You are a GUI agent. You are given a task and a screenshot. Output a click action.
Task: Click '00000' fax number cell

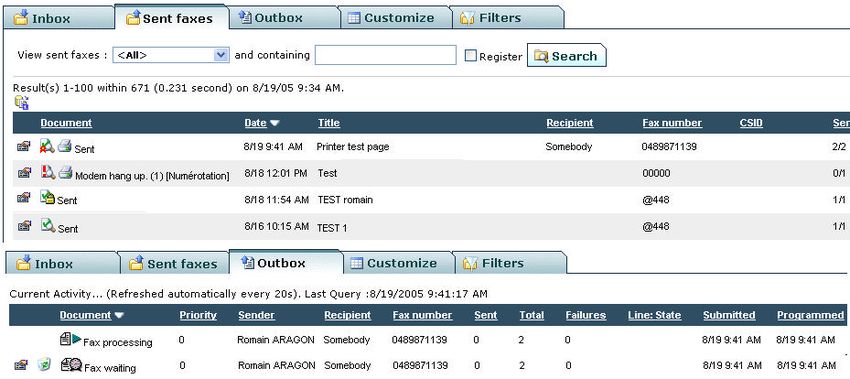(x=656, y=174)
